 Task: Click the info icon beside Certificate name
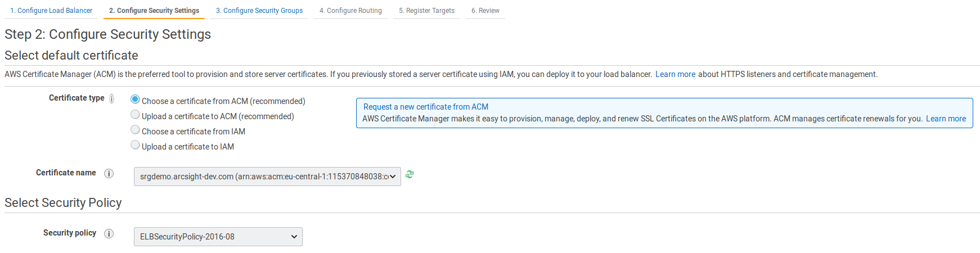tap(109, 173)
